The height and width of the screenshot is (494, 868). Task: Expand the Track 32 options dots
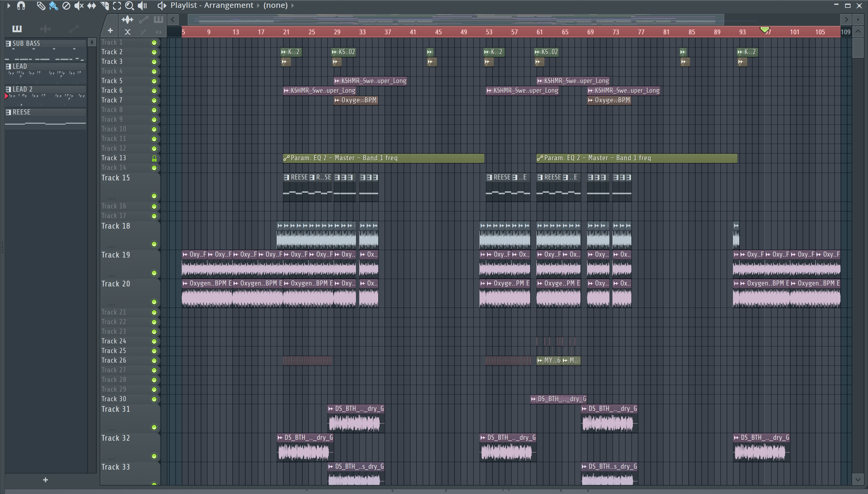112,459
